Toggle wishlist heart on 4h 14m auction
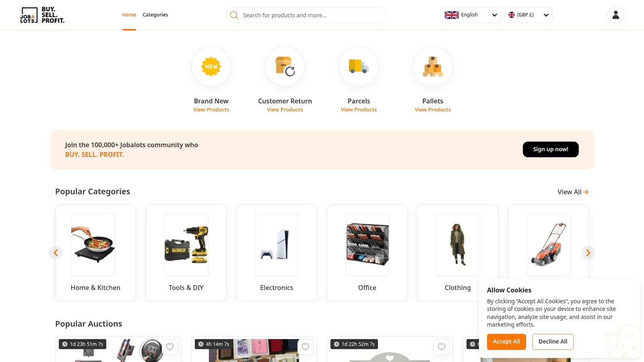The width and height of the screenshot is (644, 362). [305, 347]
